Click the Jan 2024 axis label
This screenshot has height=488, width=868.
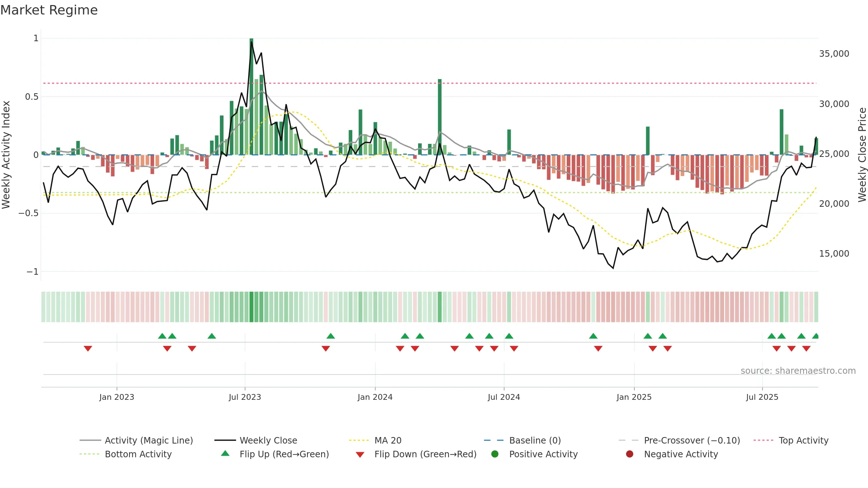[375, 397]
